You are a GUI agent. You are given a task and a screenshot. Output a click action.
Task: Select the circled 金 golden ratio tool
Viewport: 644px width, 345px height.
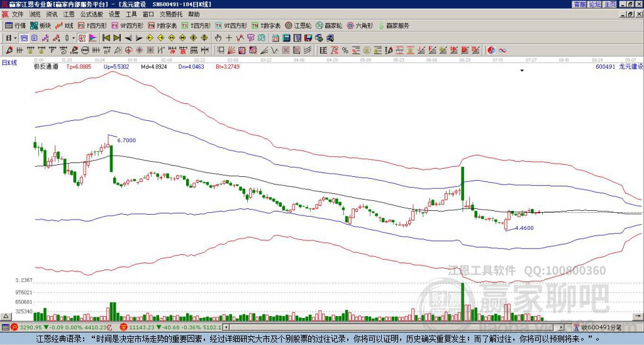(367, 50)
